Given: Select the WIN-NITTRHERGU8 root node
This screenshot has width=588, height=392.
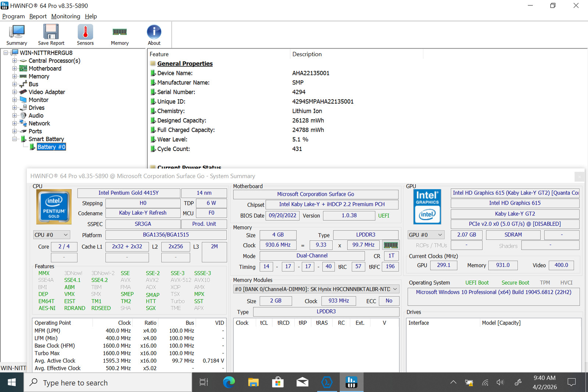Looking at the screenshot, I should (46, 53).
